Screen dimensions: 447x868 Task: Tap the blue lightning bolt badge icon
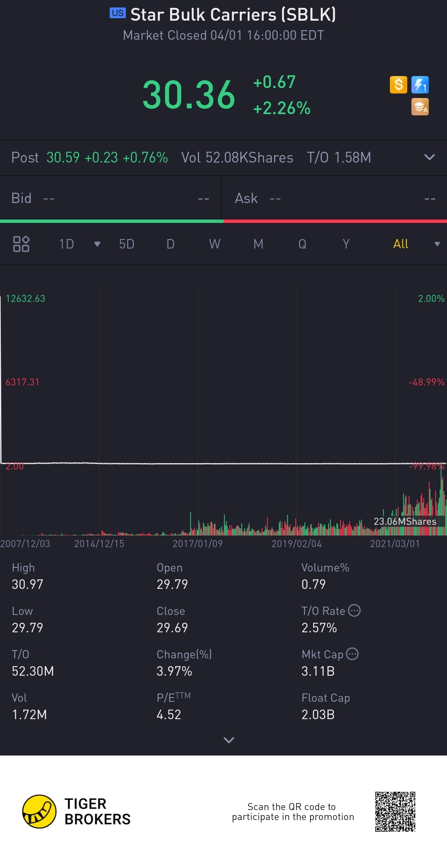(420, 85)
